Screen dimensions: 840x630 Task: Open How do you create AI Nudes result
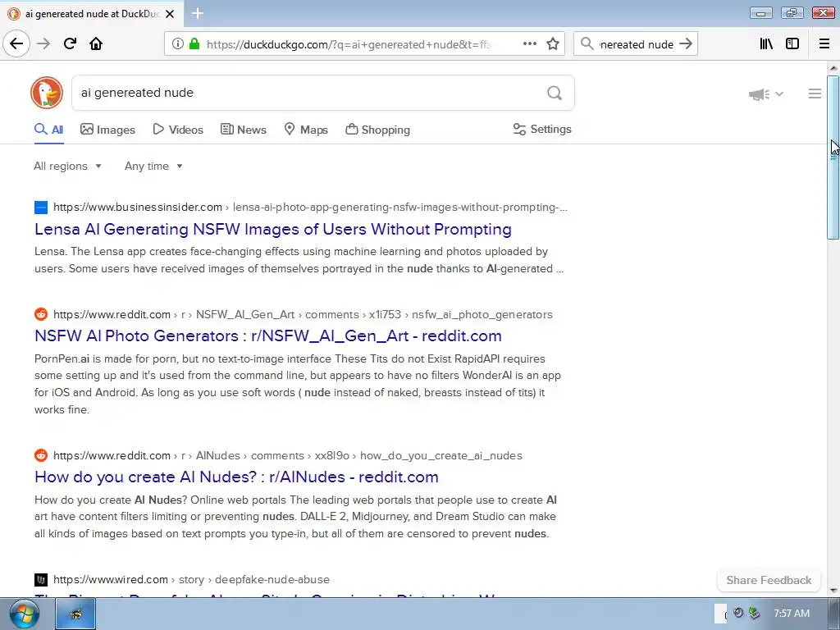click(236, 477)
